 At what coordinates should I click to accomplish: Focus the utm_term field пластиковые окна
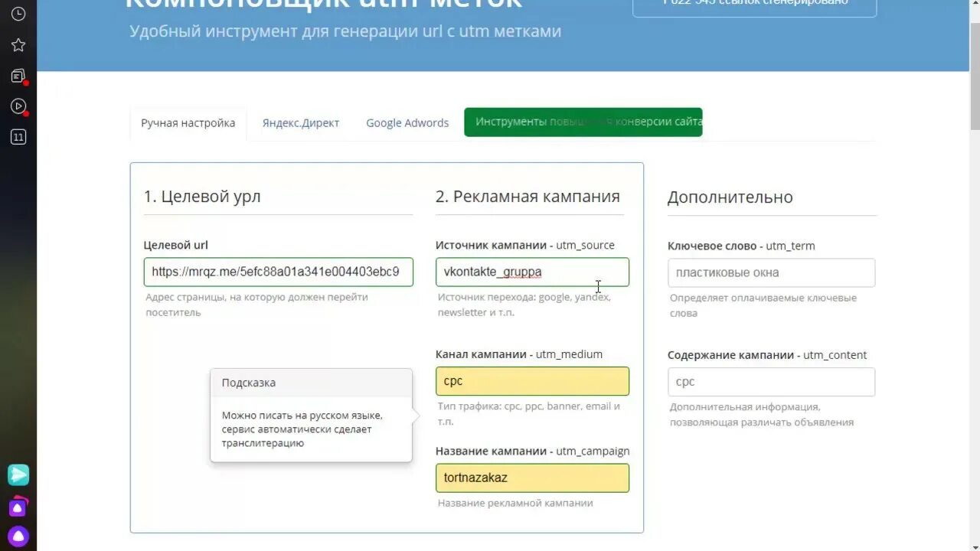tap(771, 272)
